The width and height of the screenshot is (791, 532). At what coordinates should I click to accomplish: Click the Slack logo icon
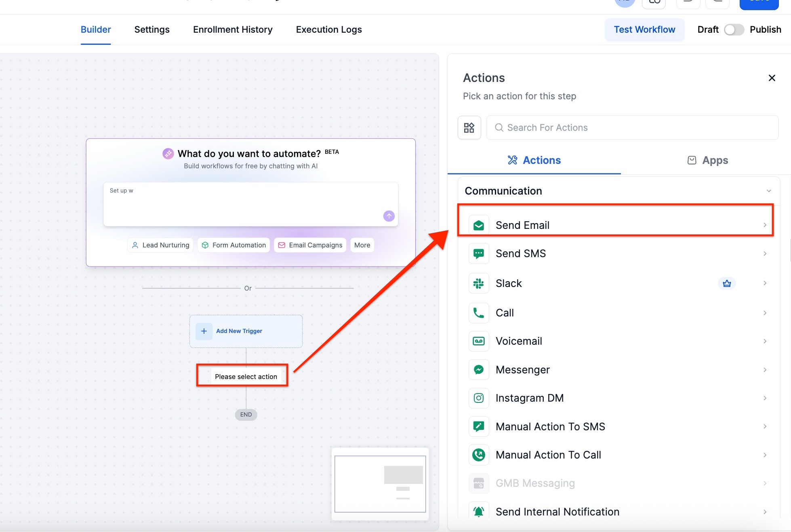click(479, 283)
